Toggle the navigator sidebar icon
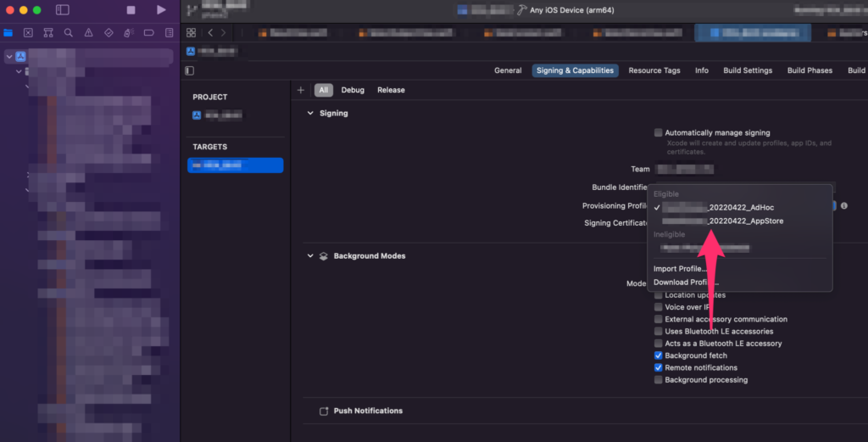 [x=63, y=10]
